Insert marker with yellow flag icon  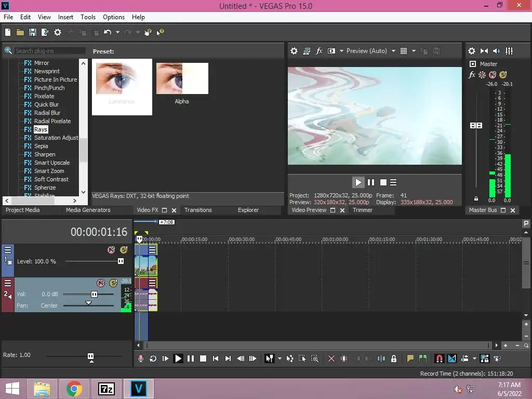(x=410, y=358)
